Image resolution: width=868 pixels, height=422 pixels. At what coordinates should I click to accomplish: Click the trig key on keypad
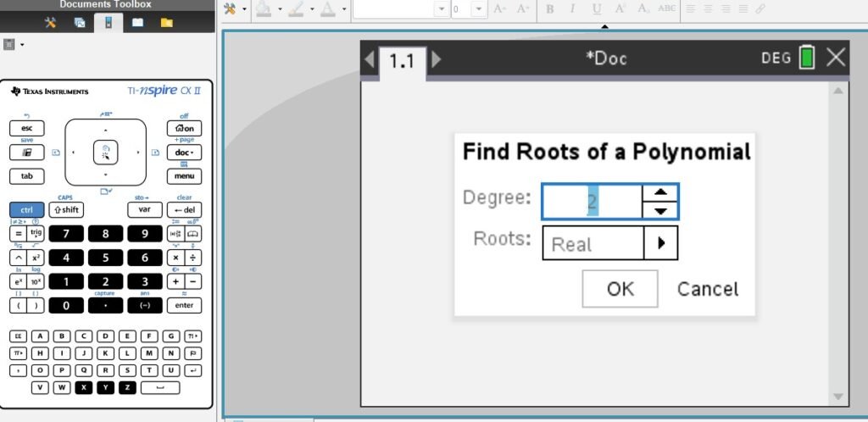coord(36,234)
